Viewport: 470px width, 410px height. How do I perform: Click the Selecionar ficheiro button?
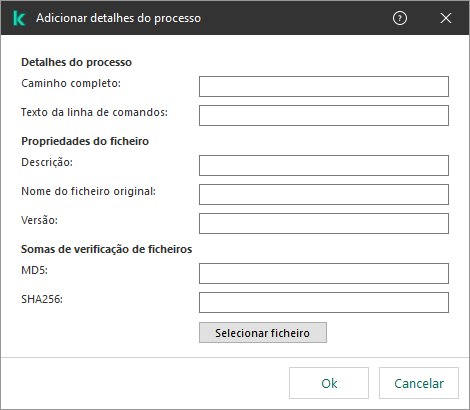[263, 333]
